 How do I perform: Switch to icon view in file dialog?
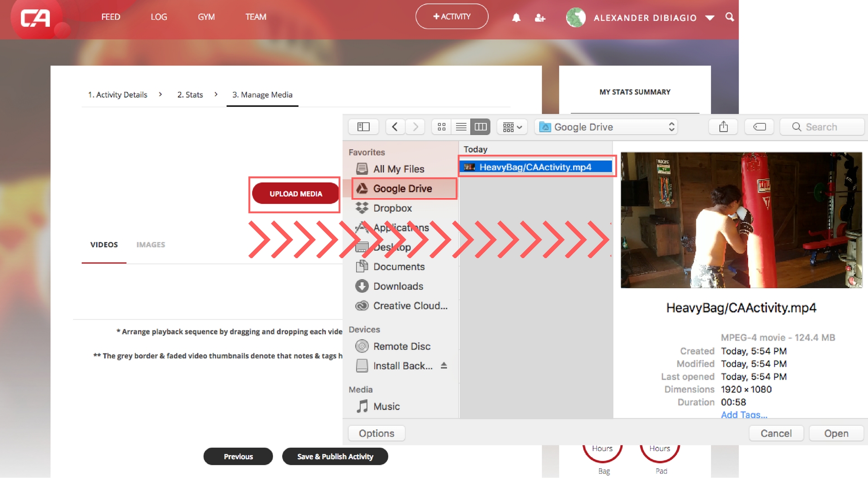click(x=442, y=127)
